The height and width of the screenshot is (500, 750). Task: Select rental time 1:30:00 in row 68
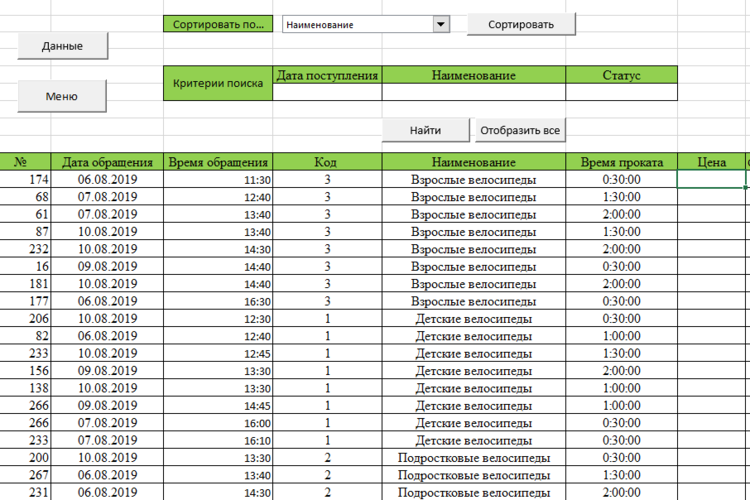click(621, 197)
